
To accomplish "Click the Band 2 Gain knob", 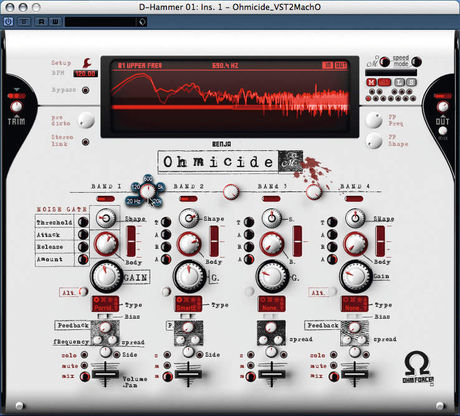I will click(x=189, y=276).
